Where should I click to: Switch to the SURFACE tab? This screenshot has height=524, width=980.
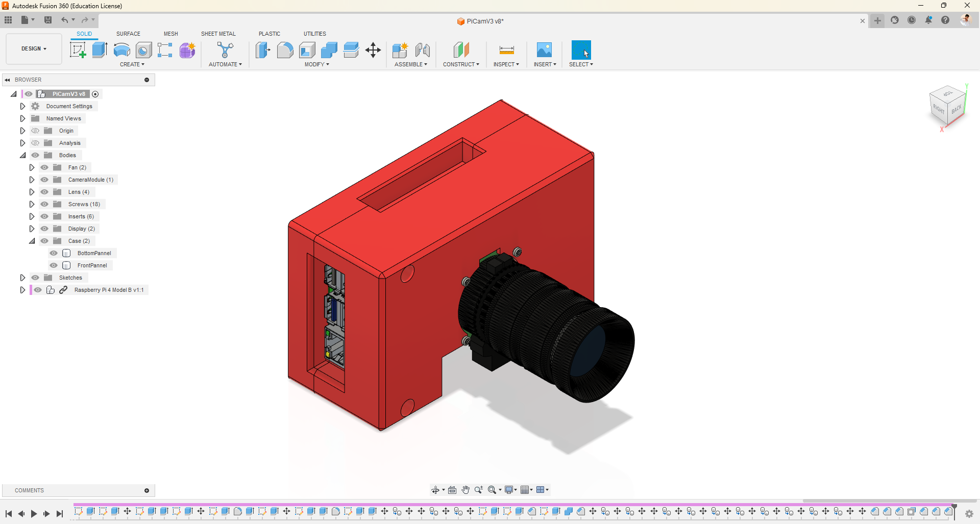tap(128, 34)
